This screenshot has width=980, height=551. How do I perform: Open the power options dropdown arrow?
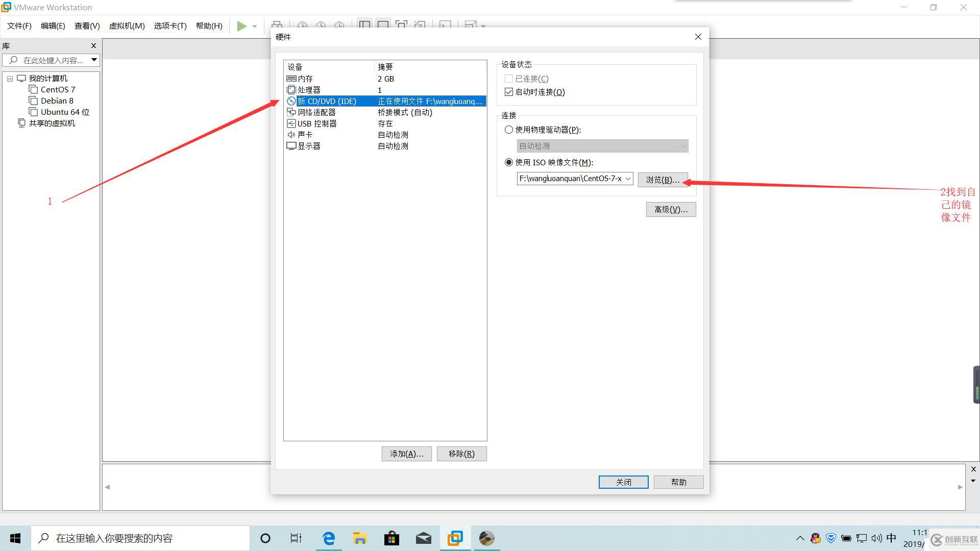[255, 27]
